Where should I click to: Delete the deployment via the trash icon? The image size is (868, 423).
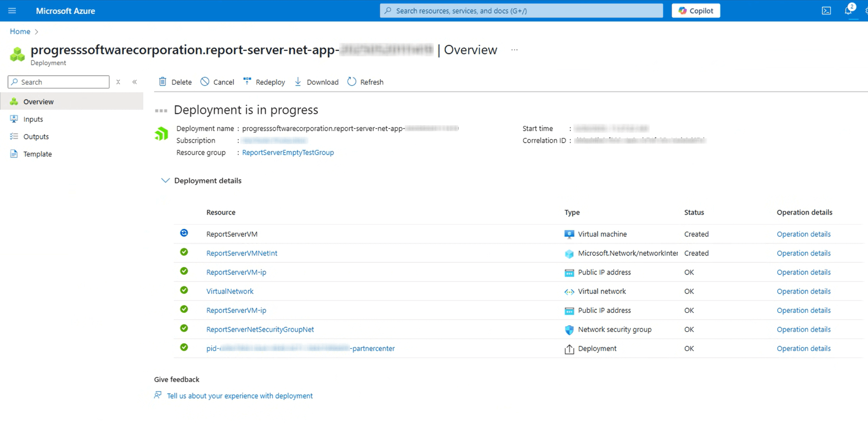pyautogui.click(x=175, y=82)
